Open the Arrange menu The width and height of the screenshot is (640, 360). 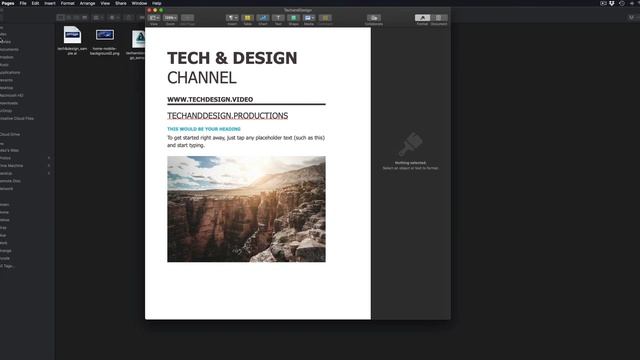click(x=87, y=3)
